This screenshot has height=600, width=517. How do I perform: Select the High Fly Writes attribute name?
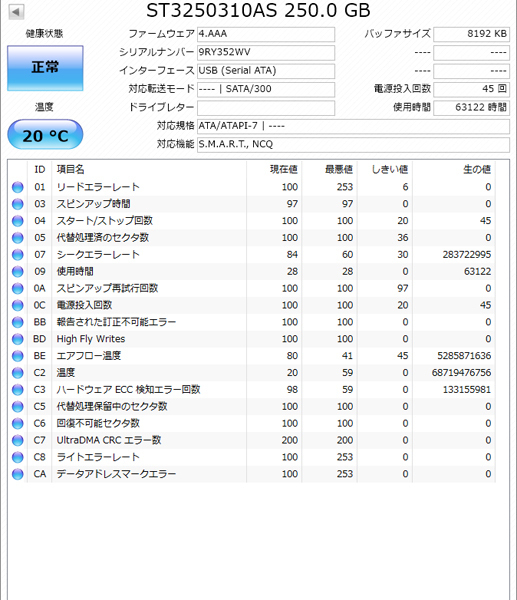[91, 339]
